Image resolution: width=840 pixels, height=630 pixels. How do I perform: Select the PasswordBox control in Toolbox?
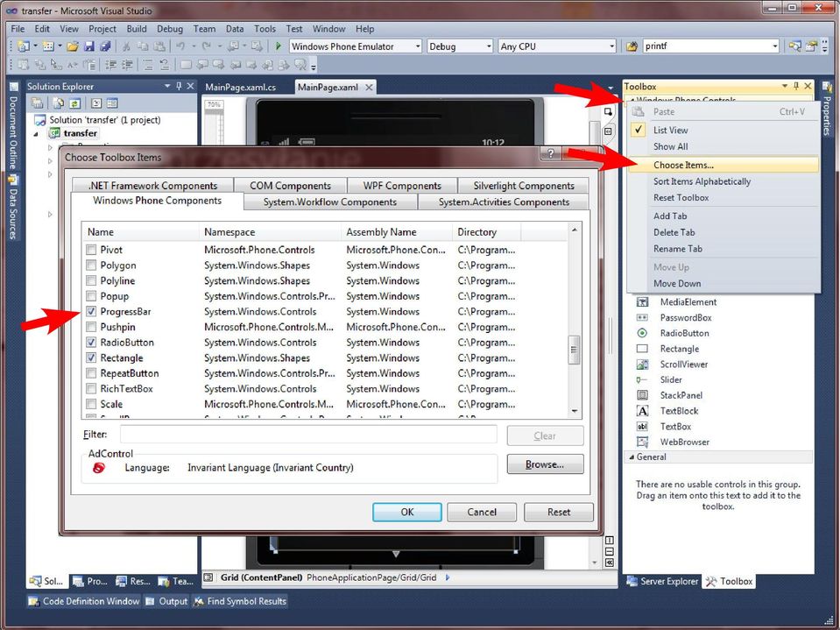click(686, 318)
